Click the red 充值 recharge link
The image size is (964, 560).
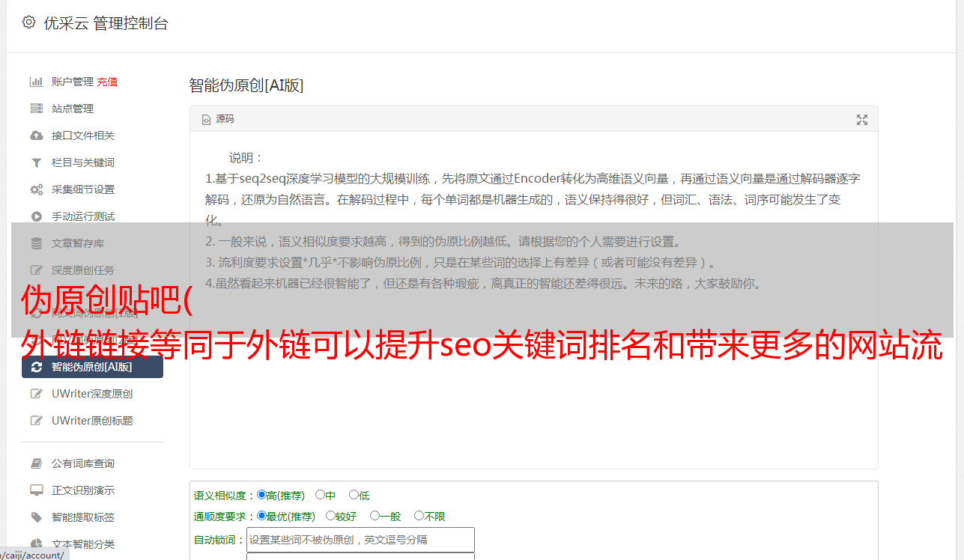(107, 82)
